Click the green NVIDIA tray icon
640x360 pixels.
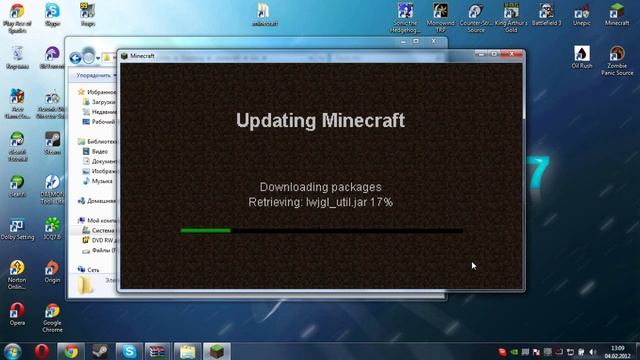(514, 352)
